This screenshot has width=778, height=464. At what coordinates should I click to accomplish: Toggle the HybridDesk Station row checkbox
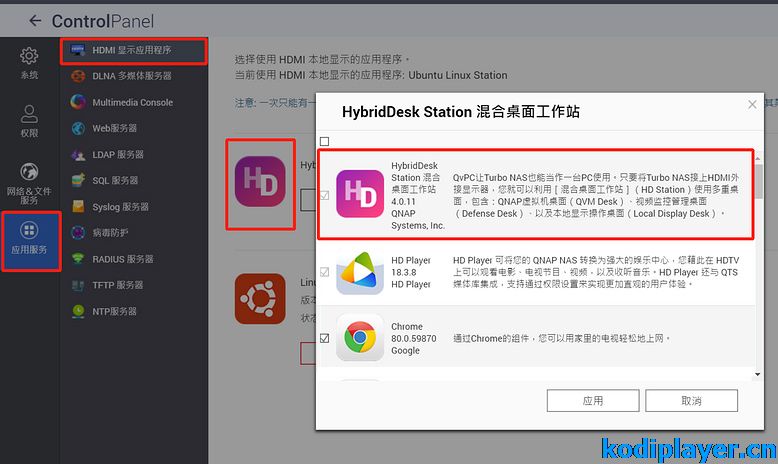pos(324,196)
